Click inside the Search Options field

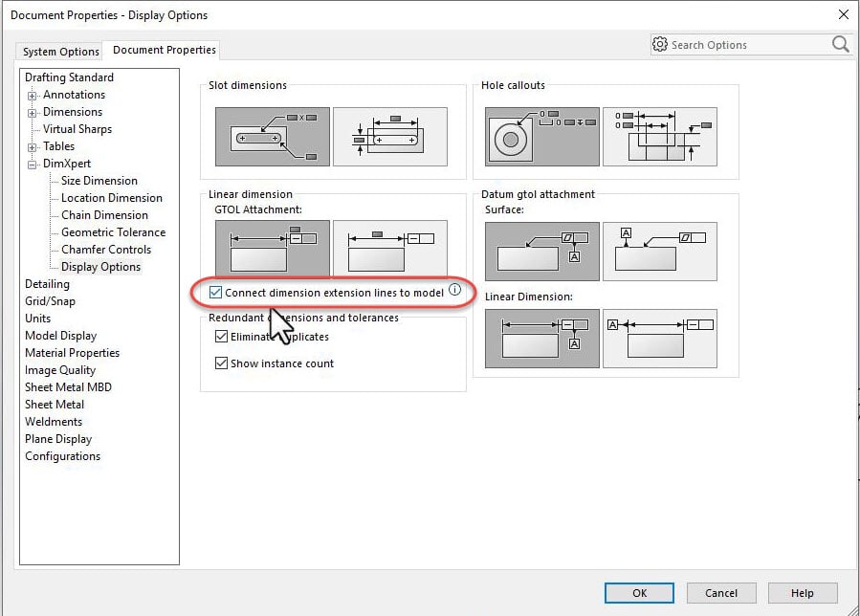(x=746, y=44)
